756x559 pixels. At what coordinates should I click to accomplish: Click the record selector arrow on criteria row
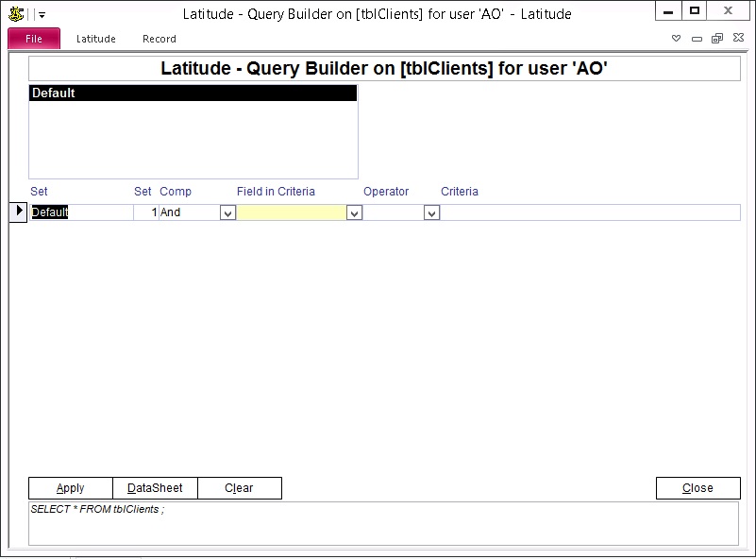pos(19,212)
